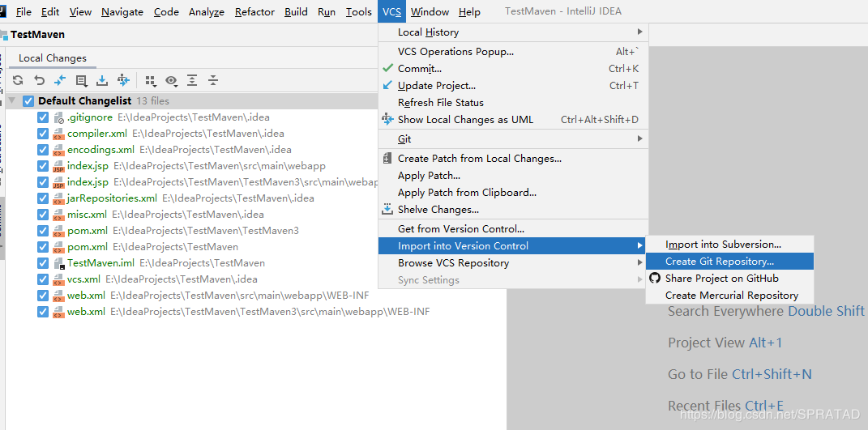The image size is (868, 430).
Task: Click the green checkmark Commit icon
Action: [387, 69]
